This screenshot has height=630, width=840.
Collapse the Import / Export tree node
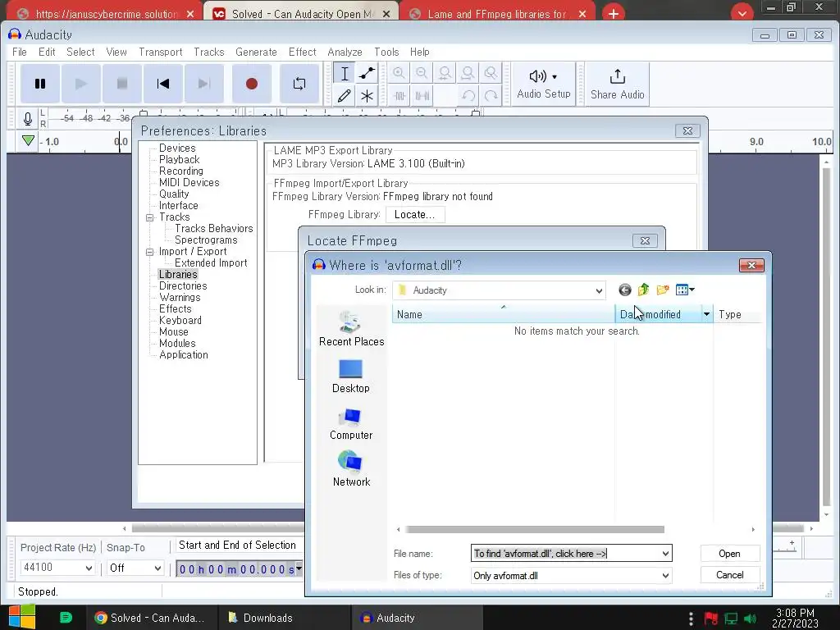[150, 252]
